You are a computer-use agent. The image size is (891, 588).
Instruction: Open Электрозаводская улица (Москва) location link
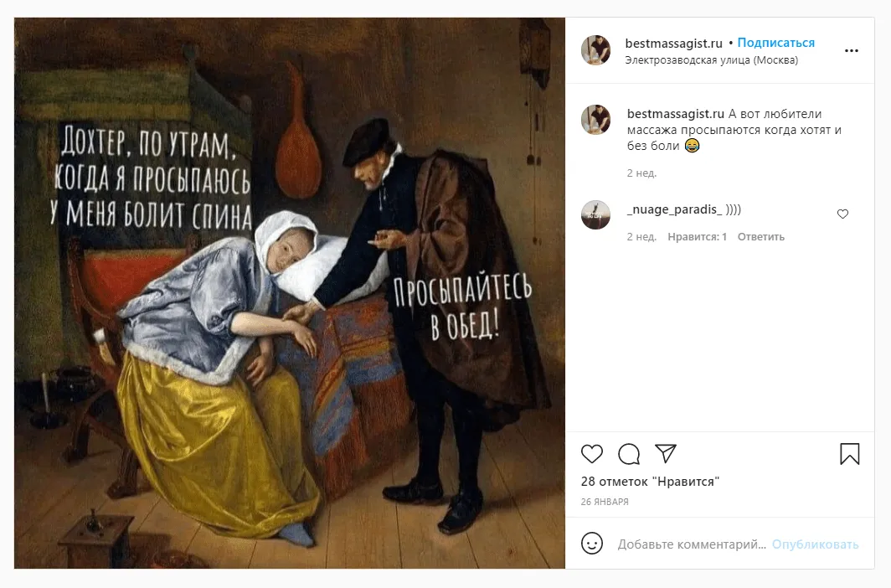(711, 60)
